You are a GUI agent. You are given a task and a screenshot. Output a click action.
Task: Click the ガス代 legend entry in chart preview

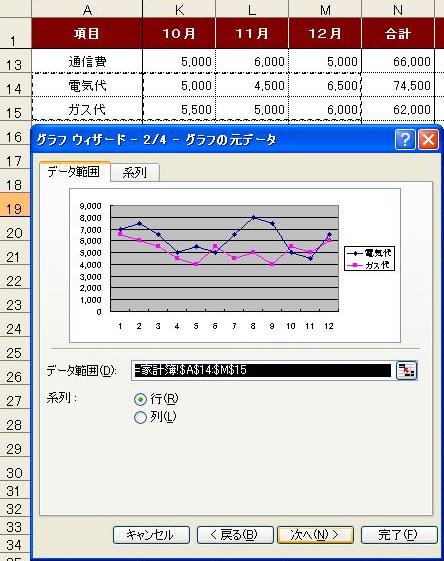point(370,265)
